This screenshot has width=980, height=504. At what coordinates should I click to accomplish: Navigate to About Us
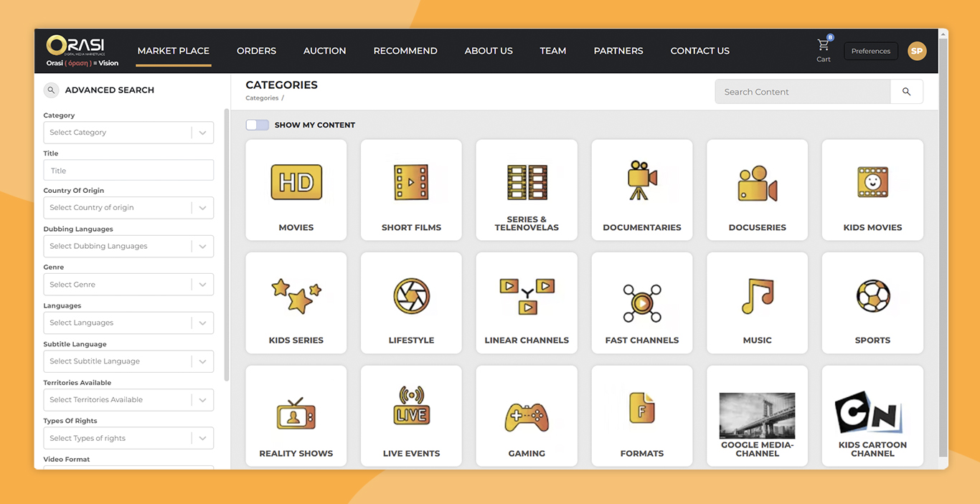point(489,51)
